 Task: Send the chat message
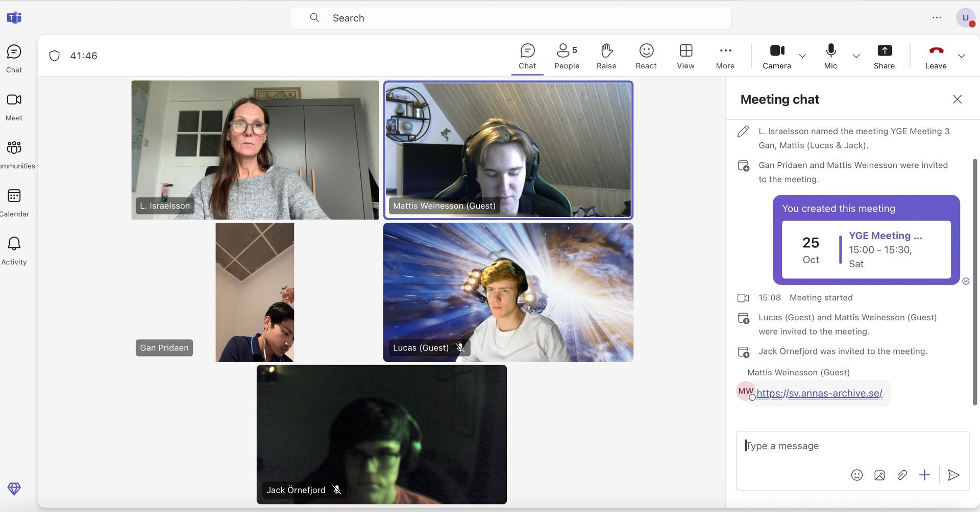coord(953,475)
